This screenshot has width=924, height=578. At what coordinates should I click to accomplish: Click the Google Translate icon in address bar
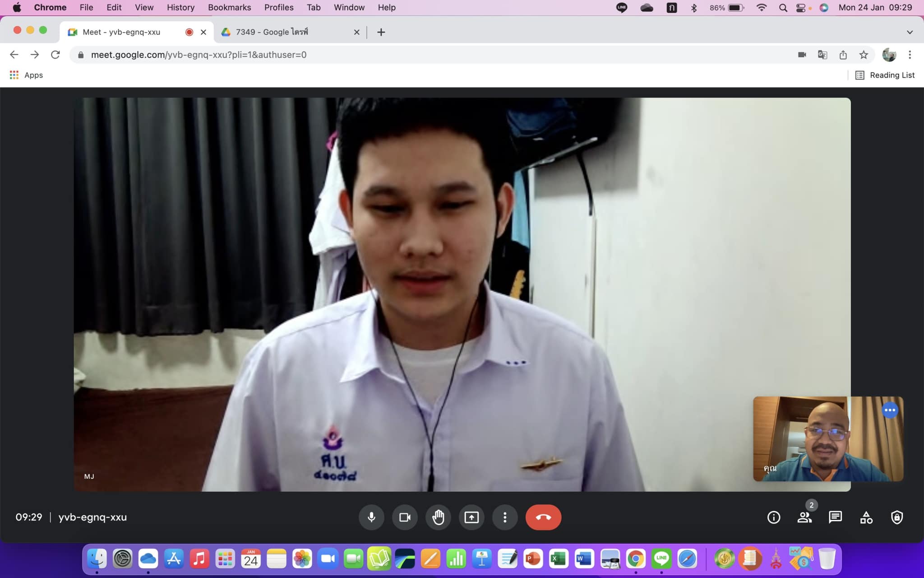(x=822, y=55)
